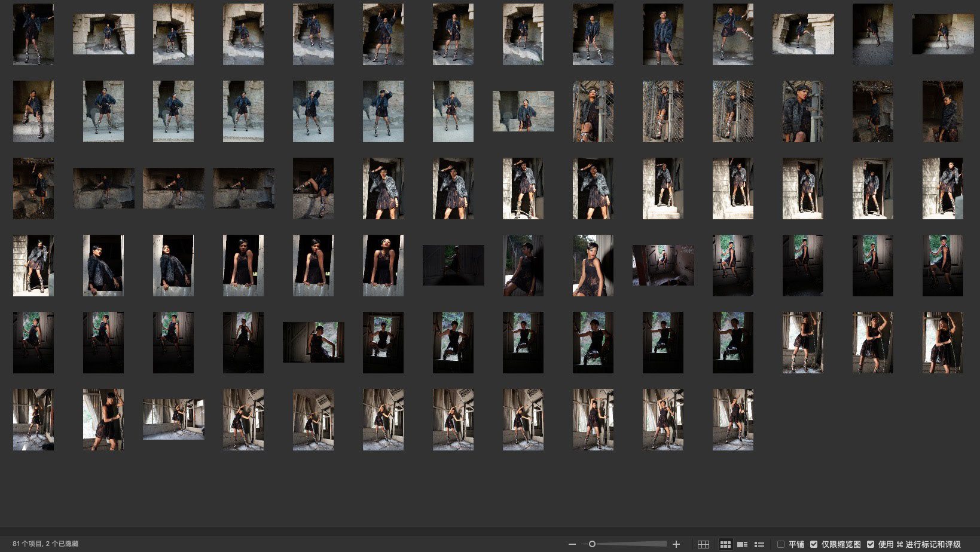Select the last thumbnail in the fifth row
Image resolution: width=980 pixels, height=552 pixels.
click(942, 342)
